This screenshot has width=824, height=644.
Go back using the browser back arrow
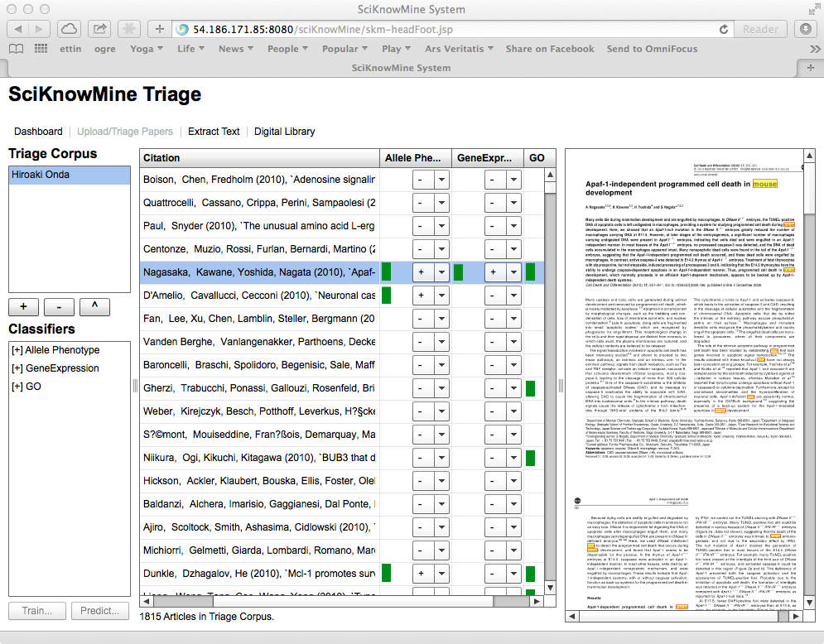click(18, 29)
